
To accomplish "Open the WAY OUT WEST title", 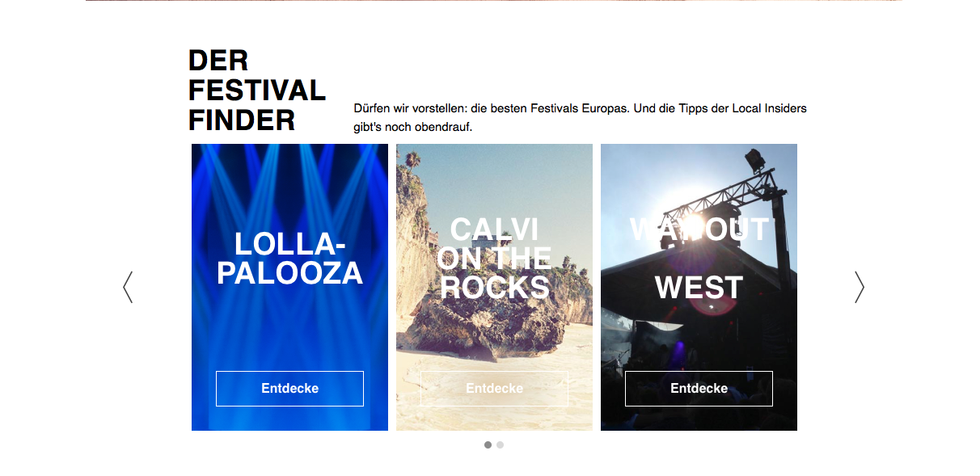I will (699, 259).
